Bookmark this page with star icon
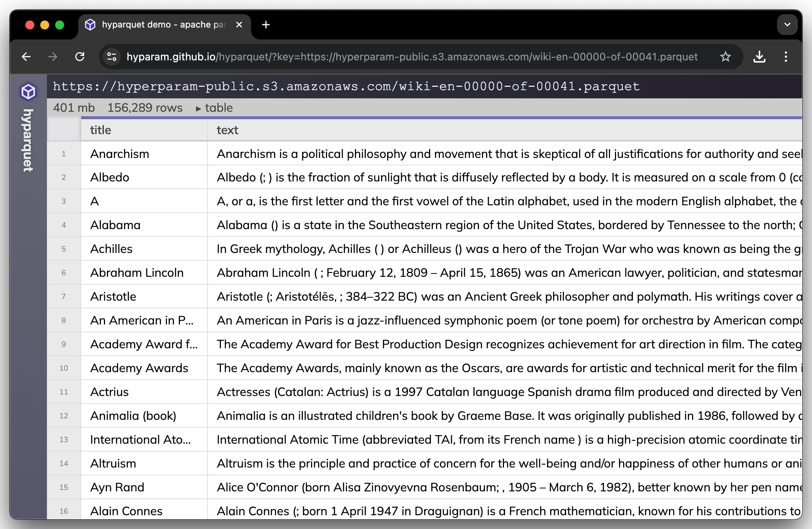Screen dimensions: 812x529 [x=725, y=57]
